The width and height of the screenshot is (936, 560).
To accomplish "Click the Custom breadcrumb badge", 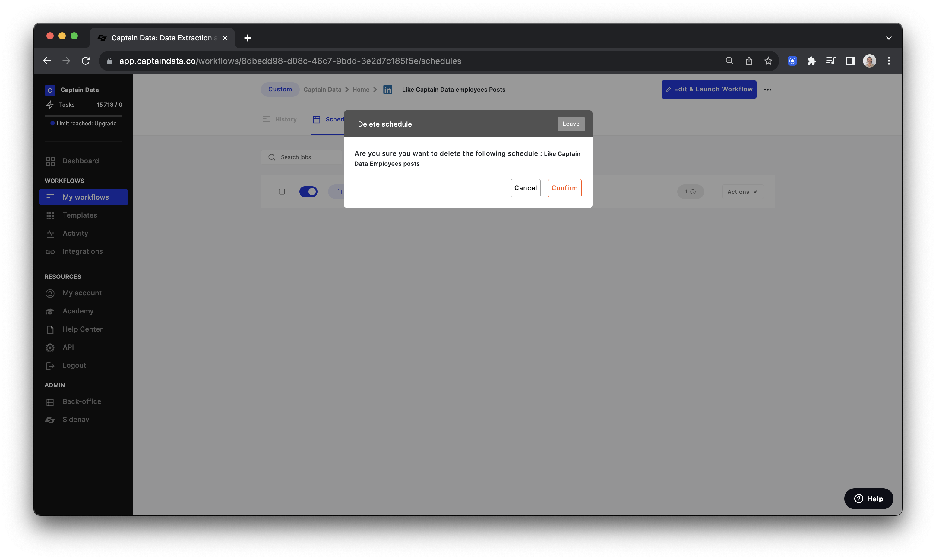I will point(280,90).
